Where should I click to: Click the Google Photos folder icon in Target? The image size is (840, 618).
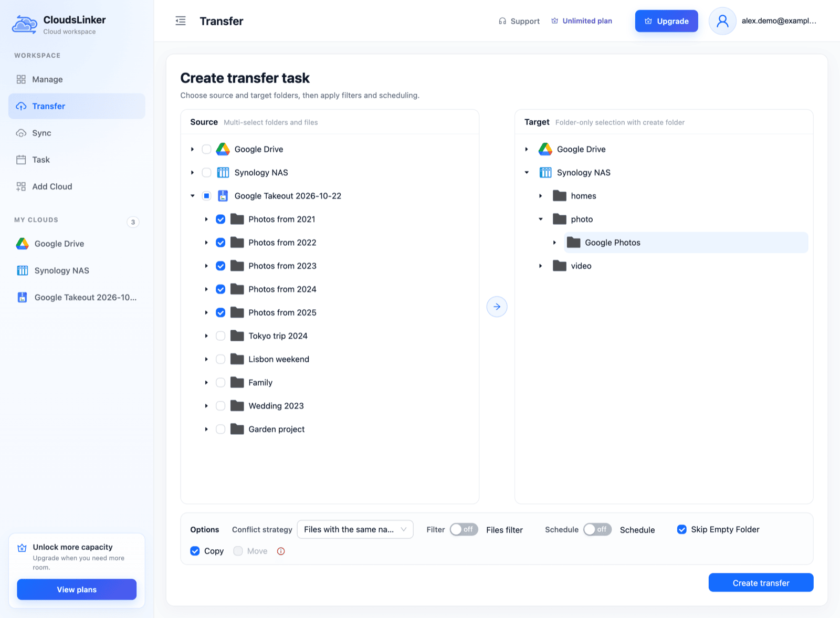point(573,243)
